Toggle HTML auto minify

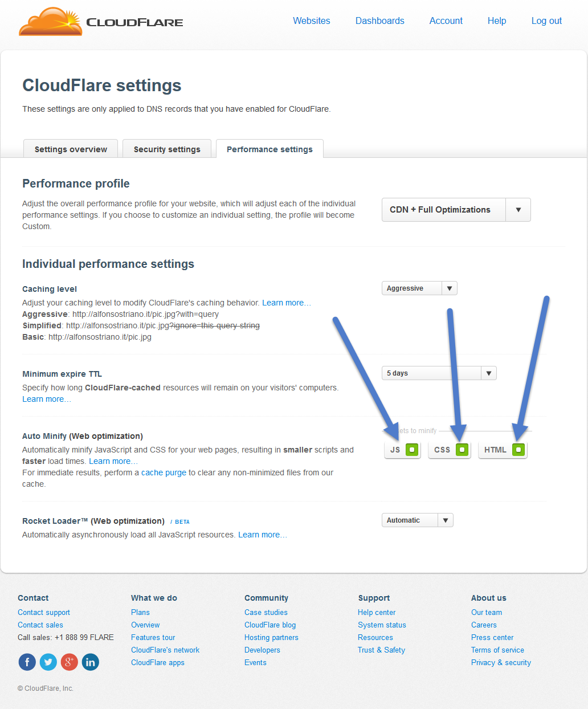point(503,450)
